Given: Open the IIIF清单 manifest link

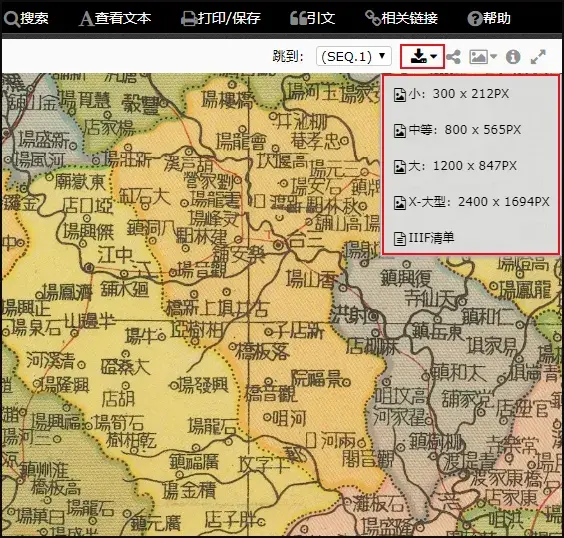Looking at the screenshot, I should click(x=424, y=238).
